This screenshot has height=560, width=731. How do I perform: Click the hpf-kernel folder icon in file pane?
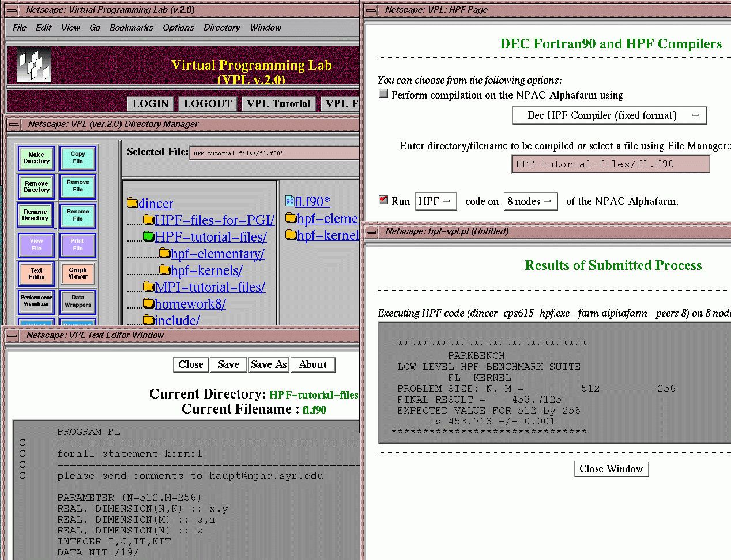click(291, 234)
